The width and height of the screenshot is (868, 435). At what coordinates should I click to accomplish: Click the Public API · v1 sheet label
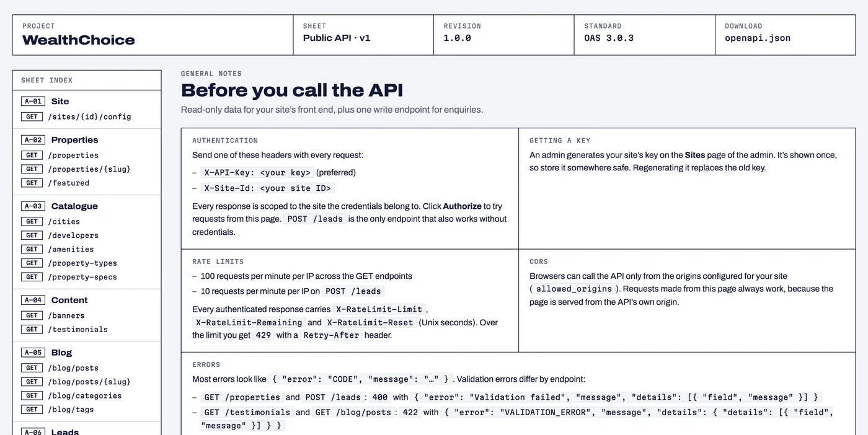pyautogui.click(x=337, y=38)
